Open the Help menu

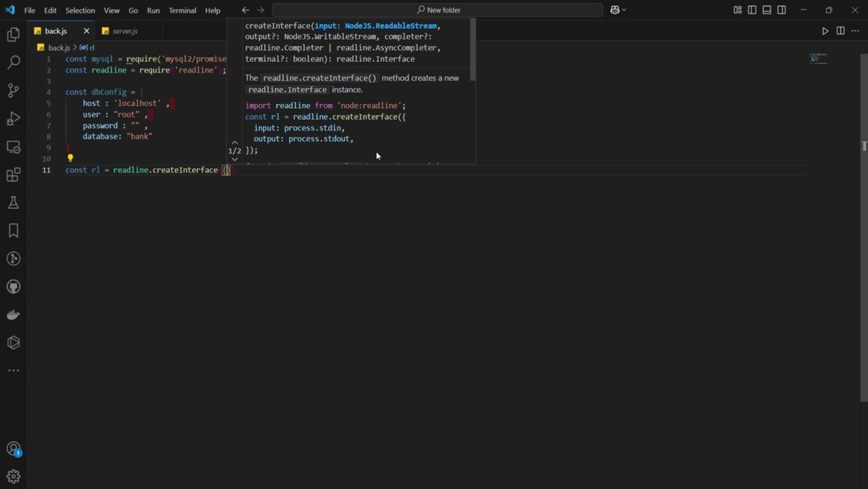[x=212, y=11]
